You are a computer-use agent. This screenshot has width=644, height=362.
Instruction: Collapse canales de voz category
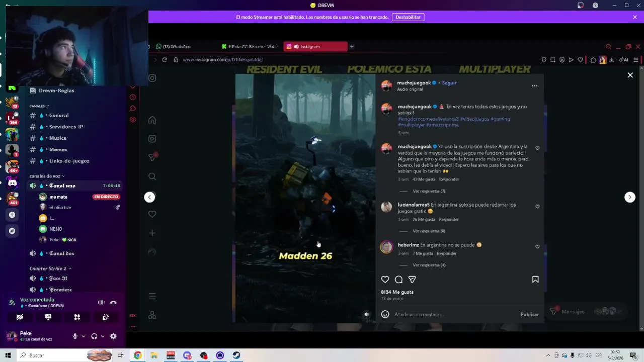[x=47, y=176]
